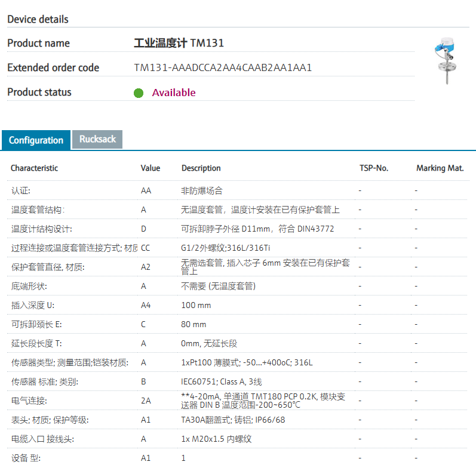Click the product name 工业温度计 TM131
The height and width of the screenshot is (474, 476).
pos(179,43)
